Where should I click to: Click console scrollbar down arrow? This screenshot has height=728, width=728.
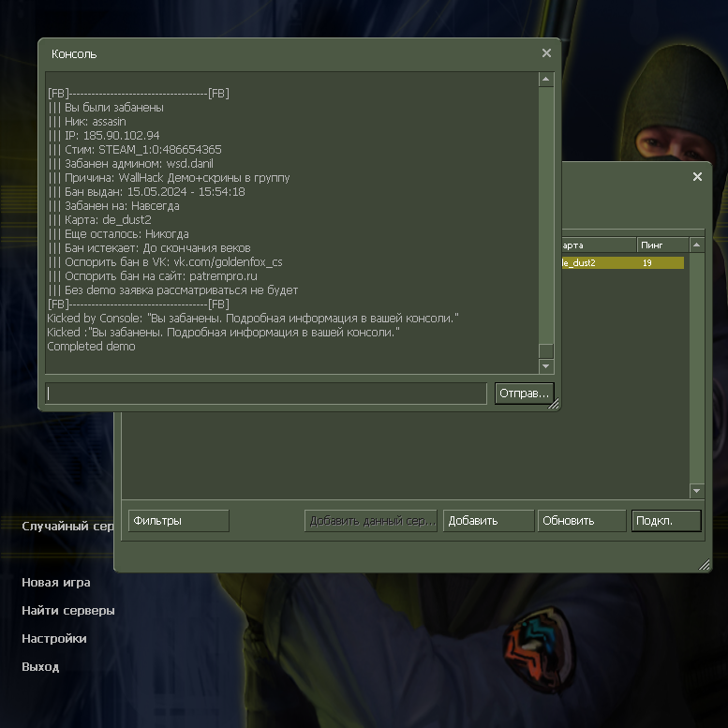546,366
